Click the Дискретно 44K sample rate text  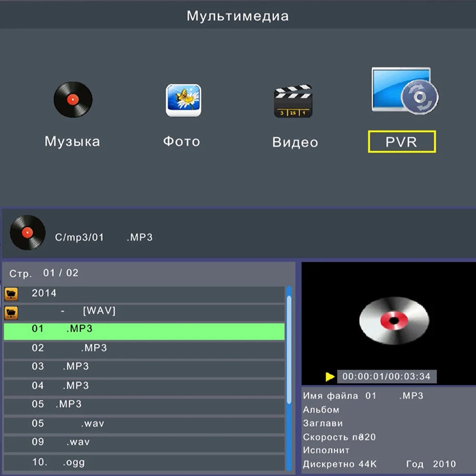[340, 464]
